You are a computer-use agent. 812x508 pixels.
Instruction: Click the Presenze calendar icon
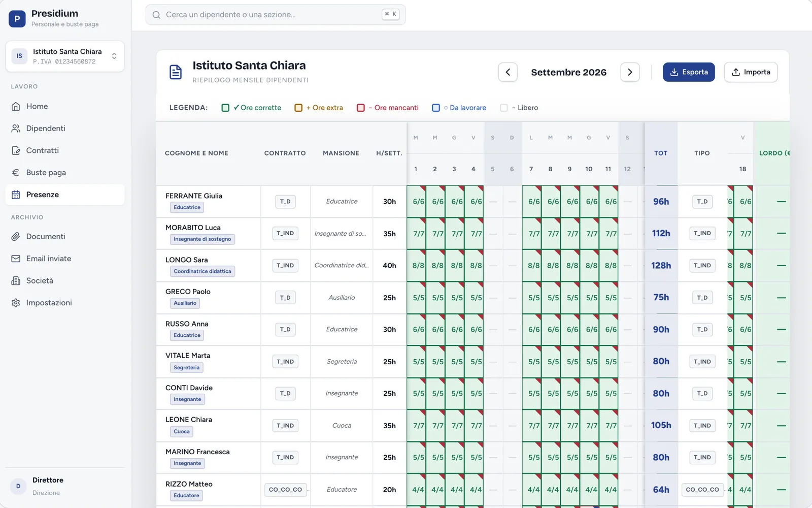(x=16, y=195)
